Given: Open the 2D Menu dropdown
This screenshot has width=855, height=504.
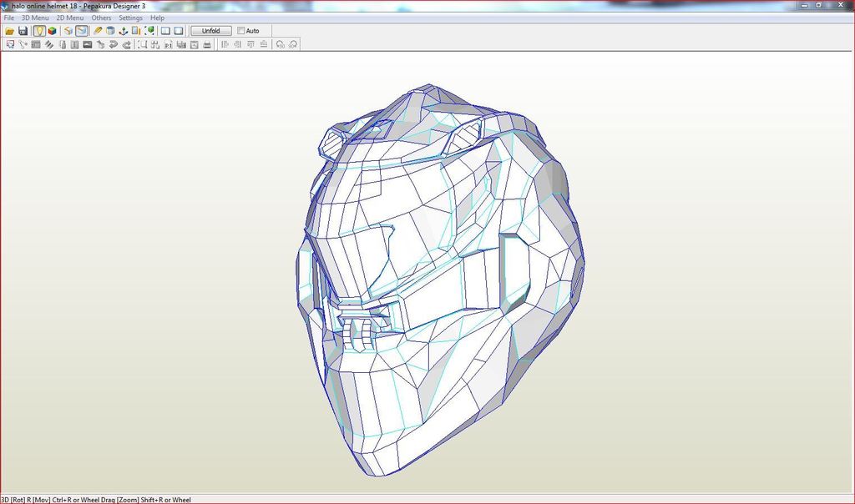Looking at the screenshot, I should point(70,18).
